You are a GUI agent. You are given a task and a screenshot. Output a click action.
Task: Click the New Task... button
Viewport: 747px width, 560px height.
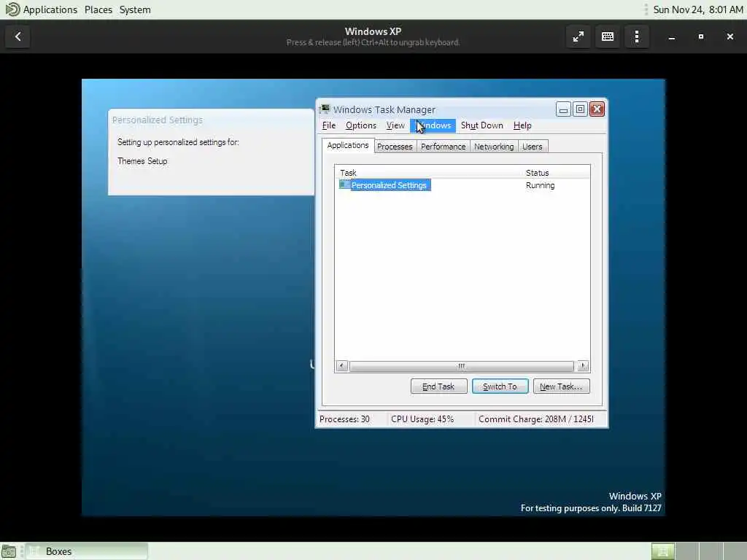tap(561, 386)
